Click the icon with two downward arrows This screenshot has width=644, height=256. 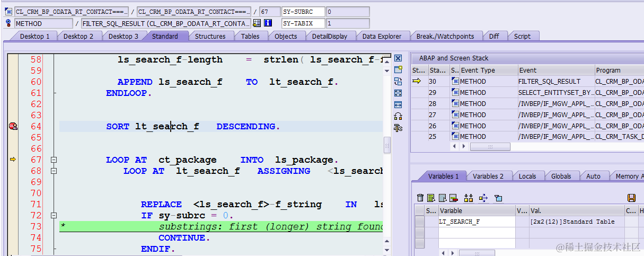click(x=468, y=198)
